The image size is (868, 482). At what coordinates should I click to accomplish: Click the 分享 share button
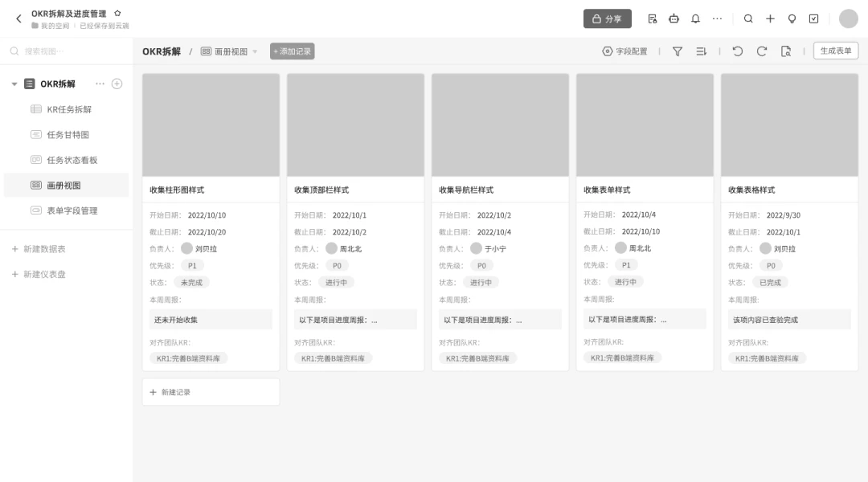(x=608, y=18)
